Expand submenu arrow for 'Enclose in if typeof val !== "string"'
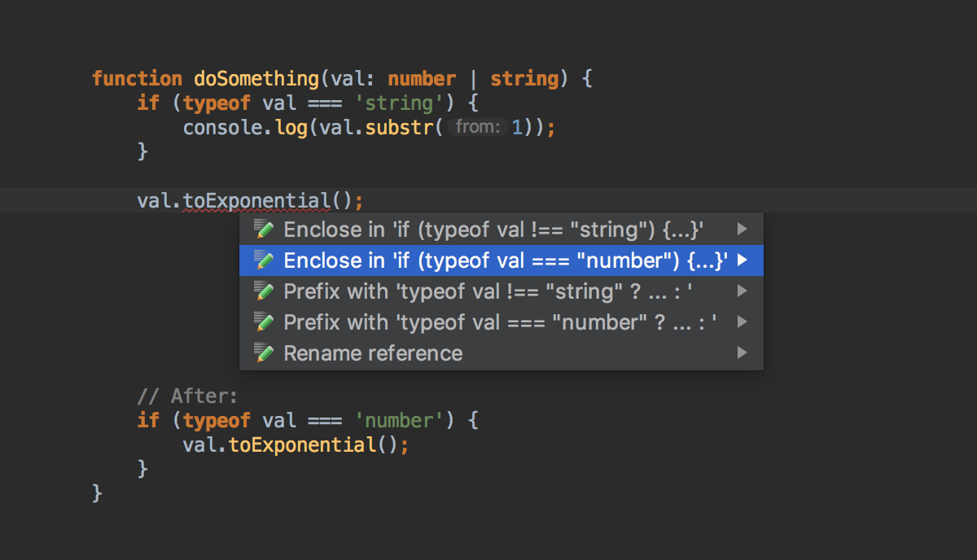The image size is (977, 560). 742,230
